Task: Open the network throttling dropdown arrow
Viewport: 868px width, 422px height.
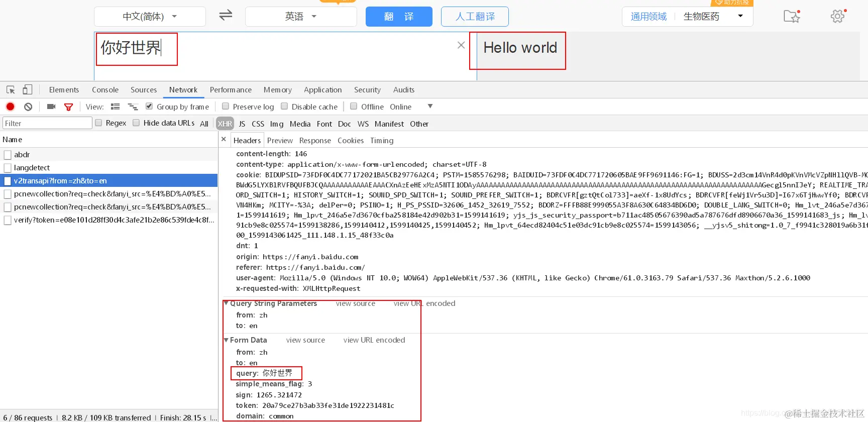Action: click(x=430, y=107)
